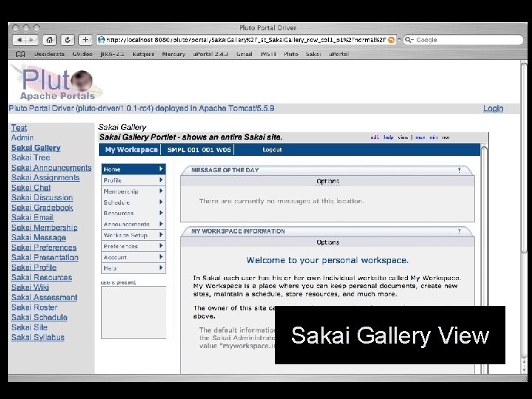Click inside the address bar URL
This screenshot has width=532, height=399.
click(246, 40)
